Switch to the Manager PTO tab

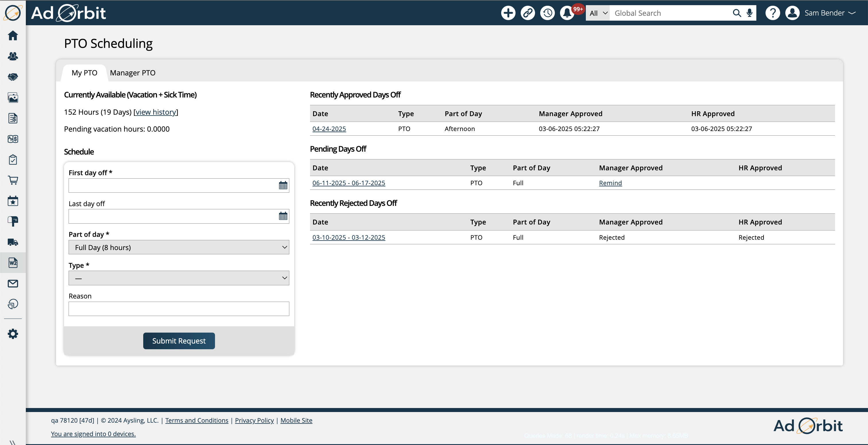pyautogui.click(x=132, y=73)
